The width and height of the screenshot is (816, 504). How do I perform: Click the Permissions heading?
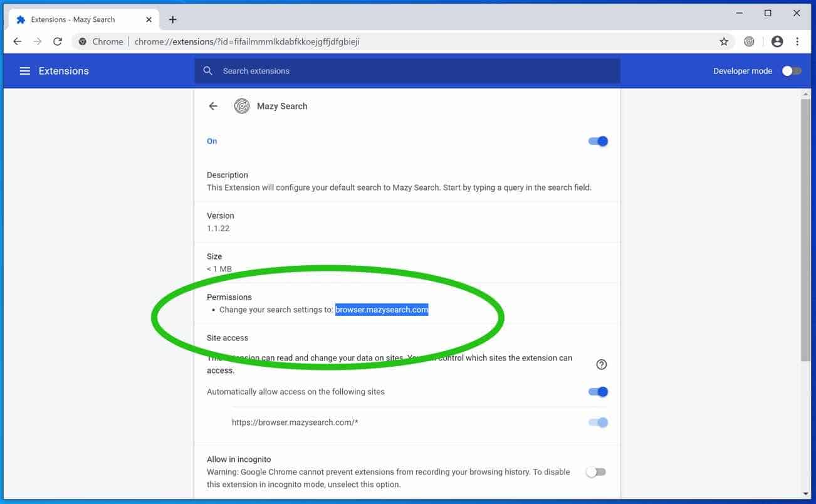click(229, 297)
